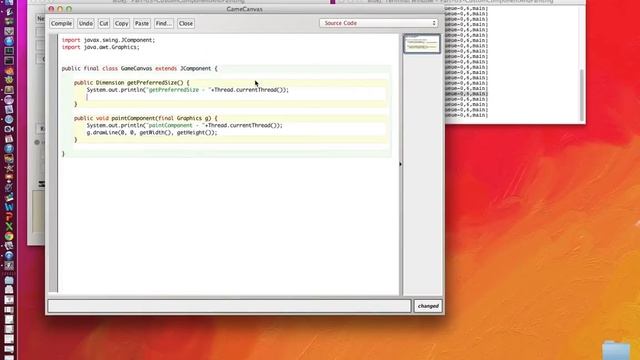This screenshot has width=640, height=360.
Task: Click the 'import javax.swing.JComponent;' line
Action: pyautogui.click(x=108, y=40)
